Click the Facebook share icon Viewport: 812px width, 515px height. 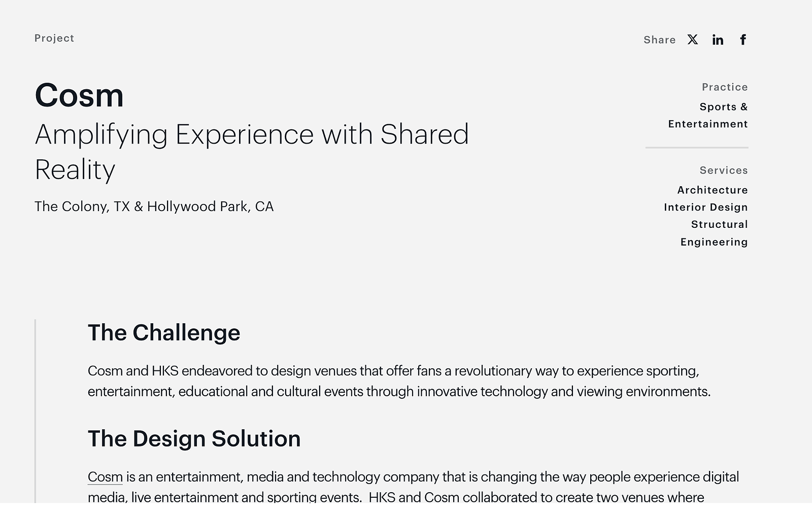743,40
